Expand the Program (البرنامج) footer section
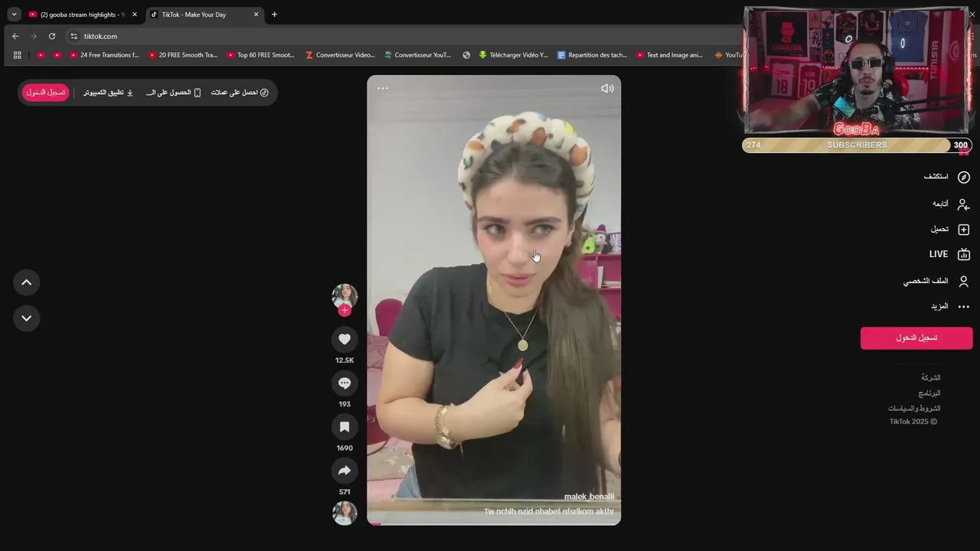 point(929,393)
